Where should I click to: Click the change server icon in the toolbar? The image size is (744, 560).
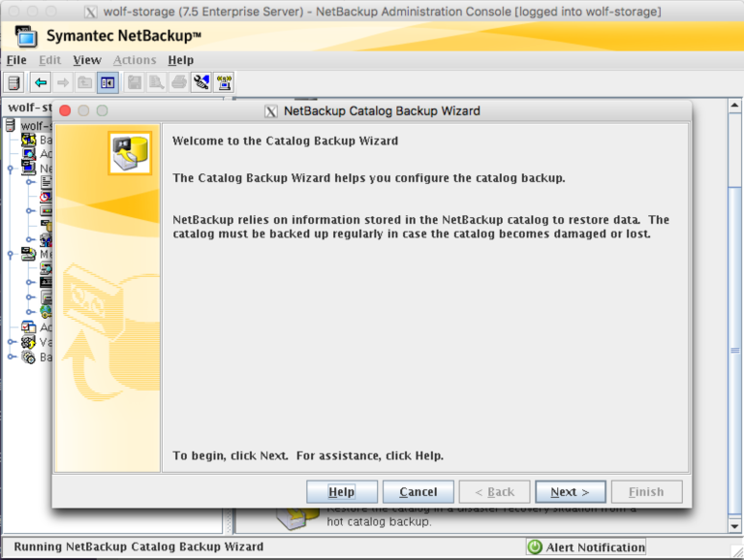(15, 83)
